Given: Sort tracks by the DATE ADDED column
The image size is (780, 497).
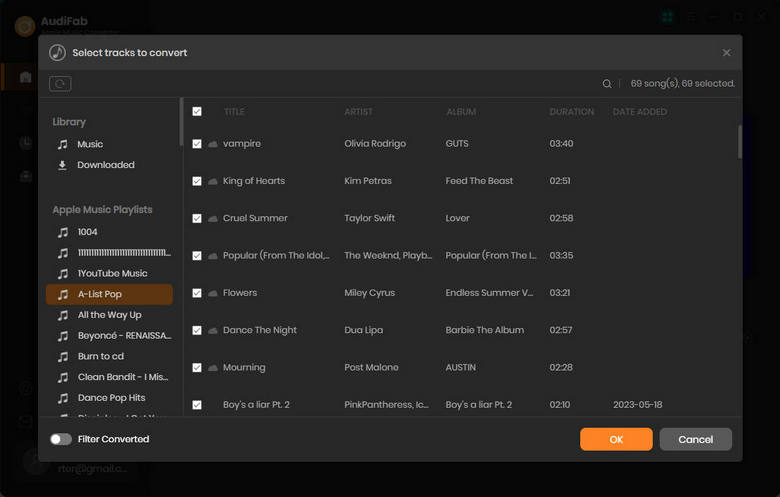Looking at the screenshot, I should click(x=640, y=112).
